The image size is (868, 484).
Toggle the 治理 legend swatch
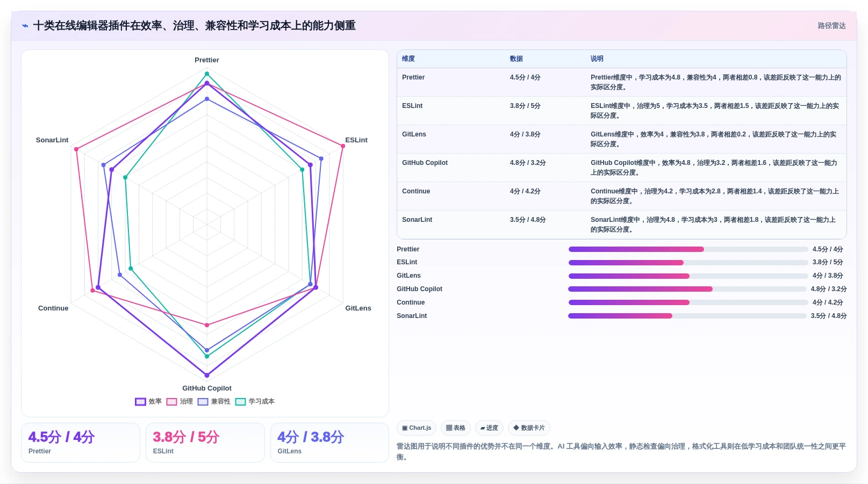172,402
